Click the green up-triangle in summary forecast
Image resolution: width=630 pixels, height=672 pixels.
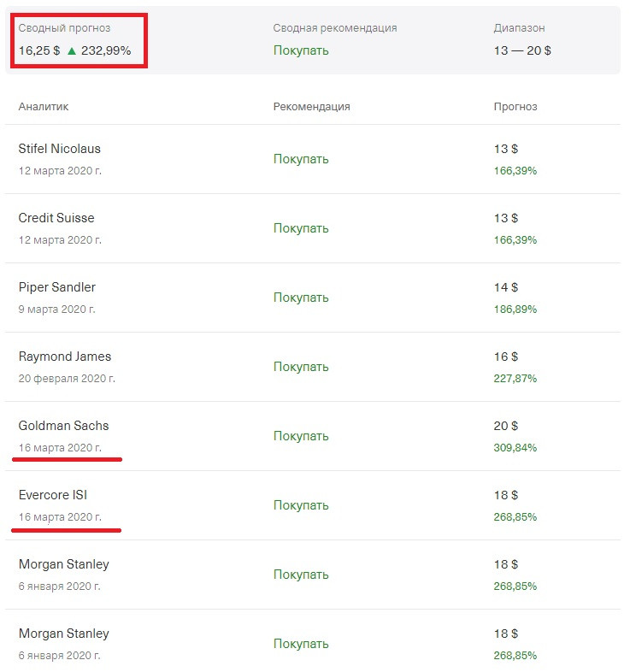click(72, 51)
